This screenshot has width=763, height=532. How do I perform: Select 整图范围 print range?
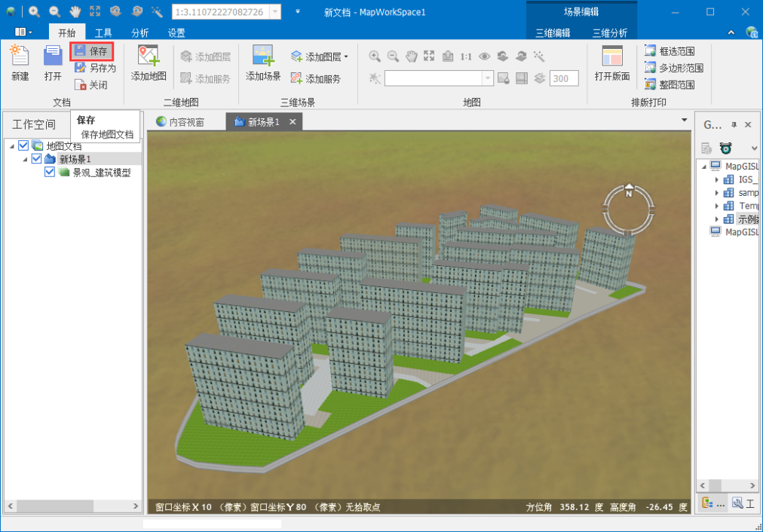point(670,85)
